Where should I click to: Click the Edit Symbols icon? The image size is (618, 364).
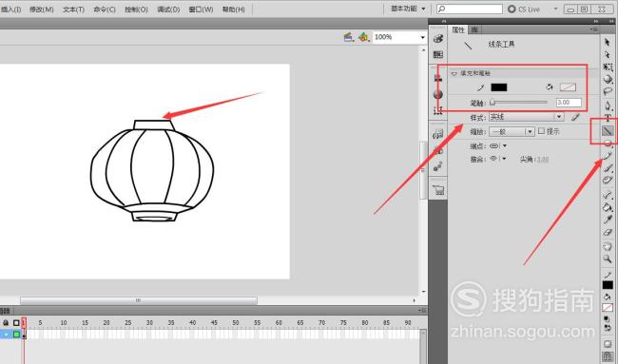point(364,37)
